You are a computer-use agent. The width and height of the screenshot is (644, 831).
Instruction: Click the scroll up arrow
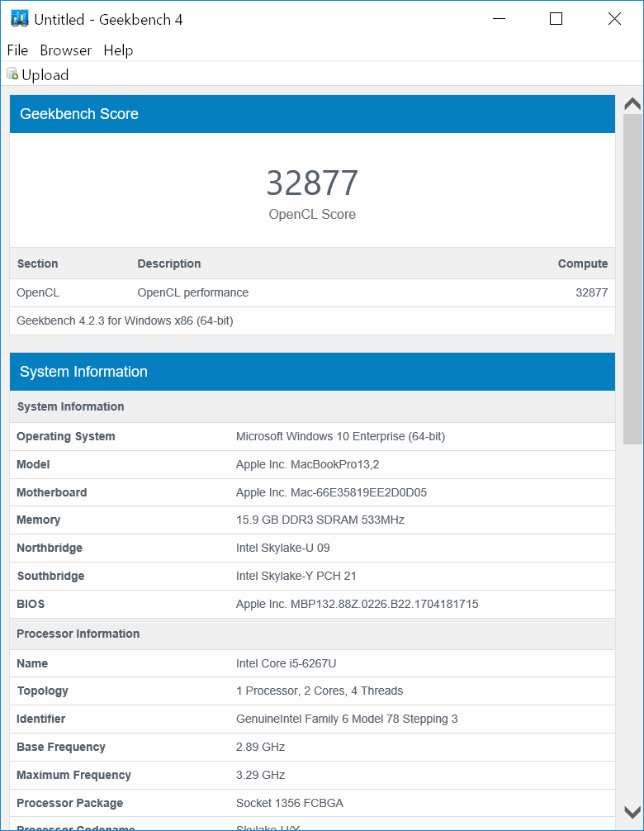632,104
